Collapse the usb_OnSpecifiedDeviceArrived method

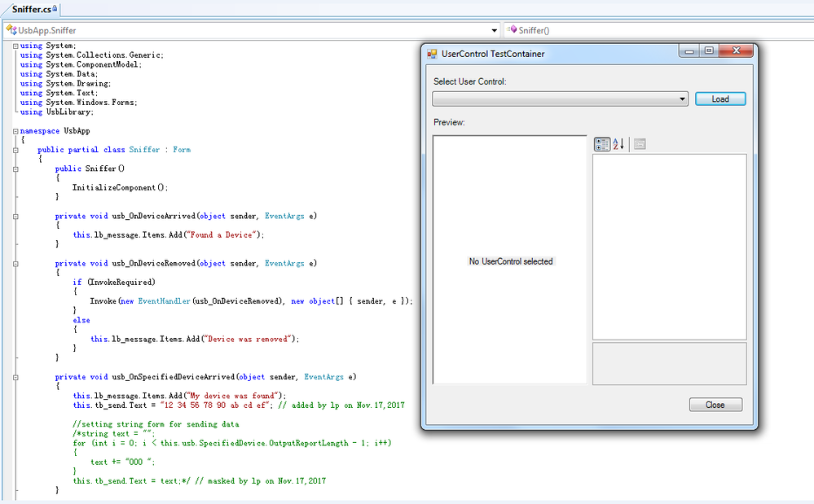(15, 377)
